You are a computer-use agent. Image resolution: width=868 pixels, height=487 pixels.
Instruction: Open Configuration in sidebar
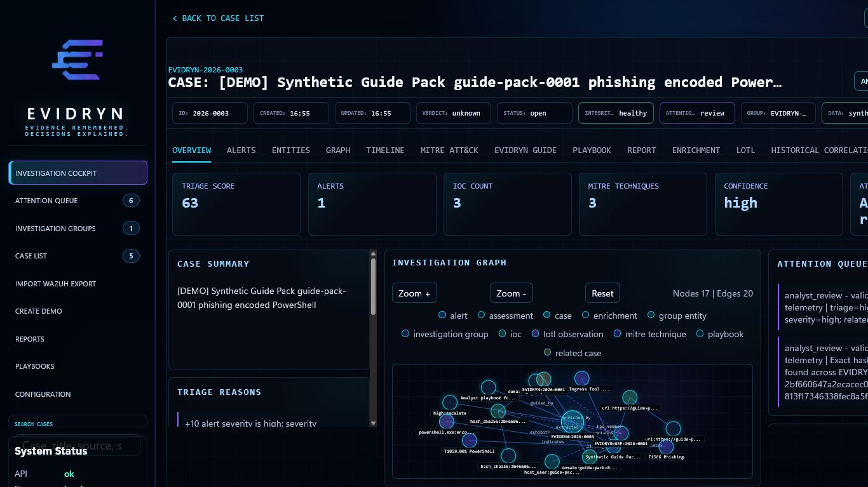pos(78,394)
